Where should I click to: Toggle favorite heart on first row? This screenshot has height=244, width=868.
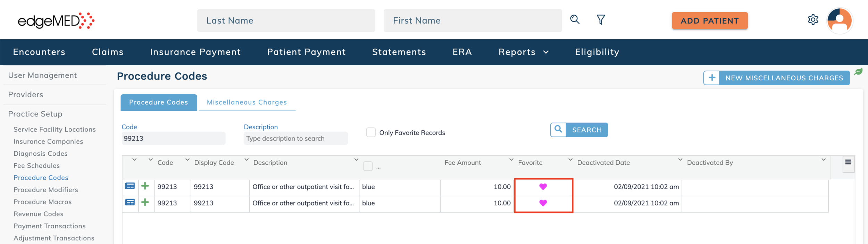[x=543, y=187]
